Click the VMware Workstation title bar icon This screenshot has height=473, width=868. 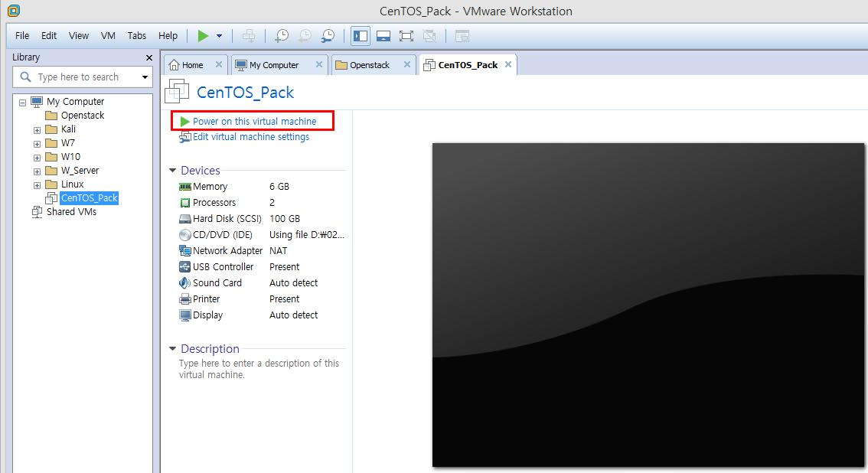13,11
